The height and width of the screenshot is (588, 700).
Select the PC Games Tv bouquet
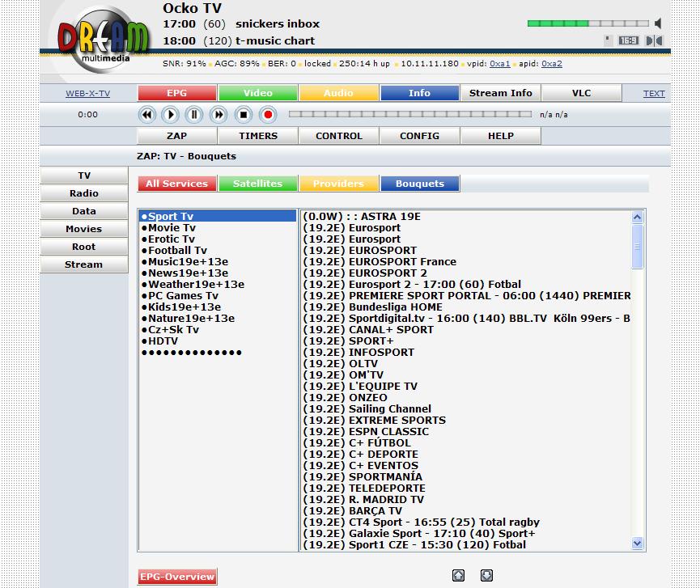[x=218, y=295]
